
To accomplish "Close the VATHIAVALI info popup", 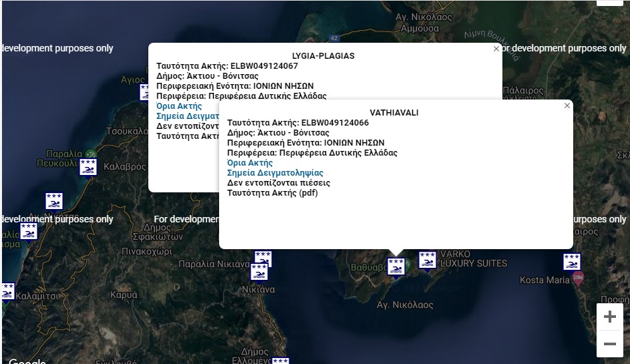I will (567, 106).
